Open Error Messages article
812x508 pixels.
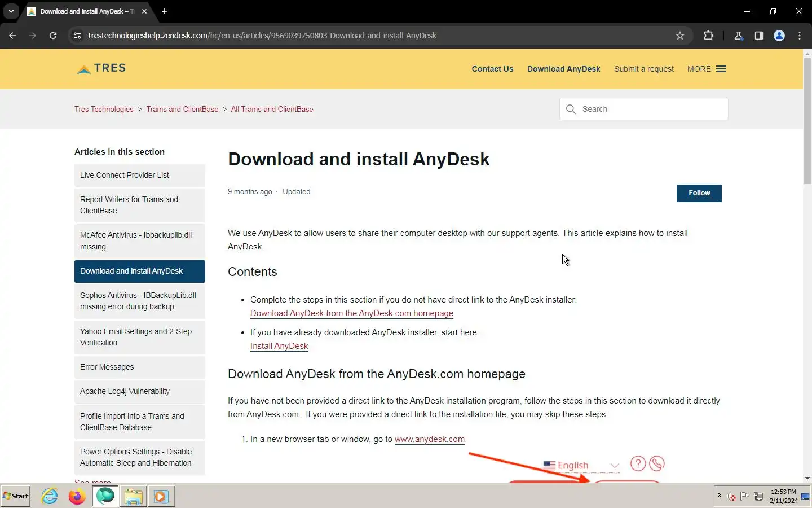[140, 367]
